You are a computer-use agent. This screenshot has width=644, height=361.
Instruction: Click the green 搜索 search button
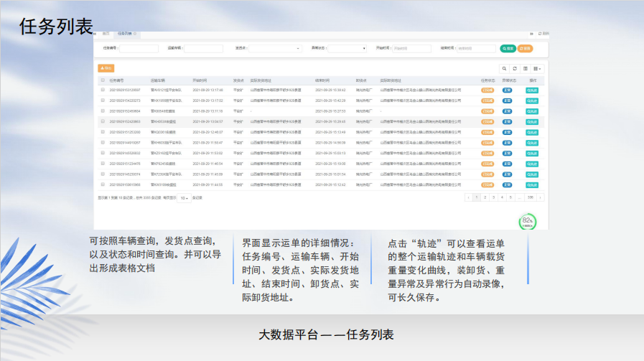click(x=508, y=49)
